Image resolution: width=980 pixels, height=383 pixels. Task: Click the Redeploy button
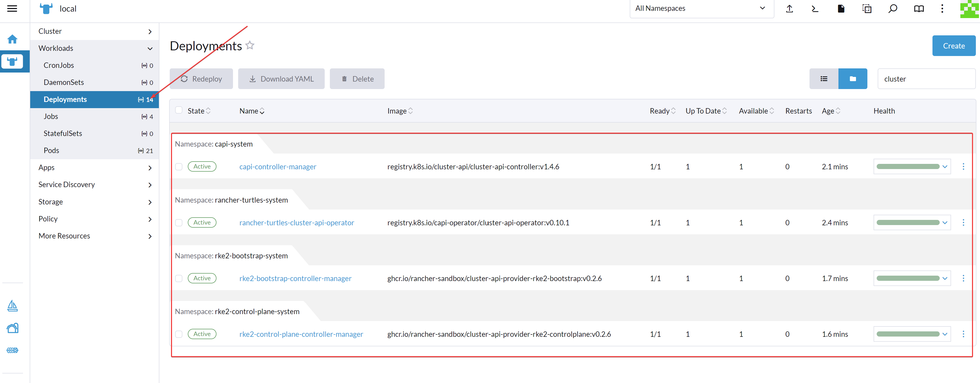point(201,79)
